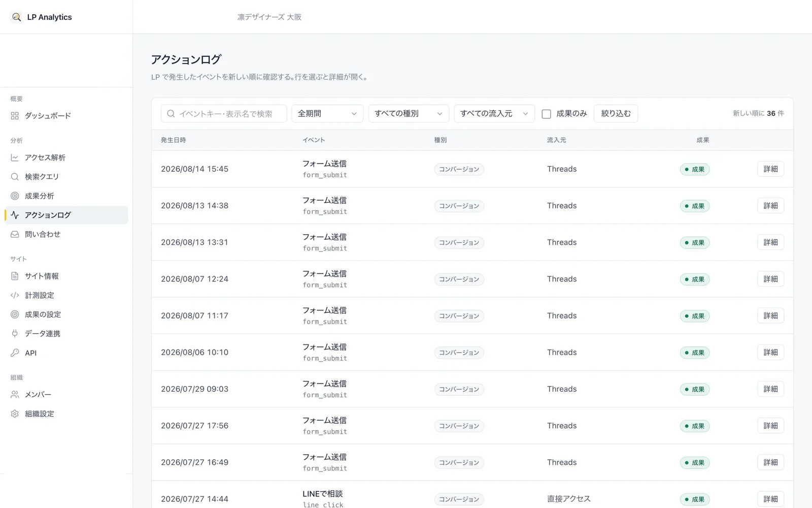The image size is (812, 508).
Task: Click 成果 badge in 2026/08/07 12:24 row
Action: click(695, 279)
